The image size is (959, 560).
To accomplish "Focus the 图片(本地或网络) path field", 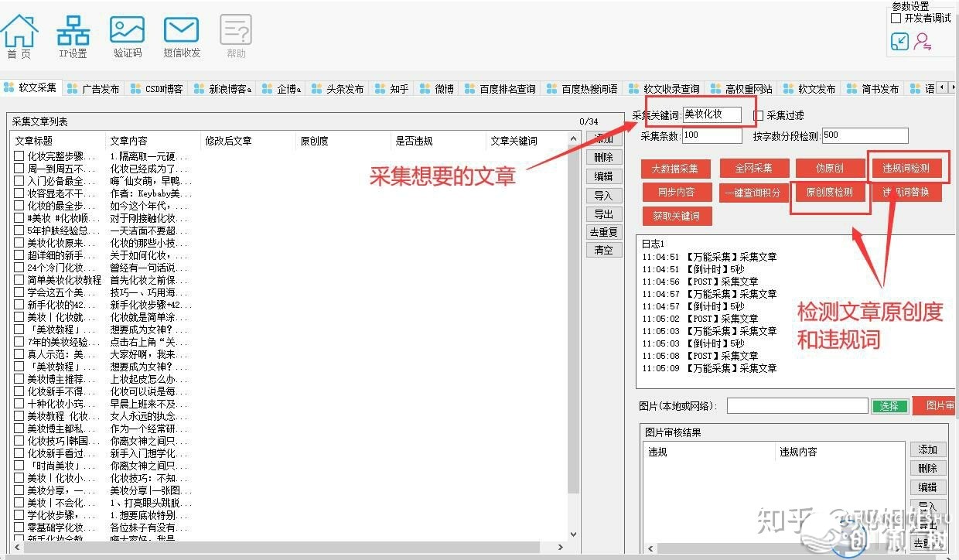I will pyautogui.click(x=797, y=405).
